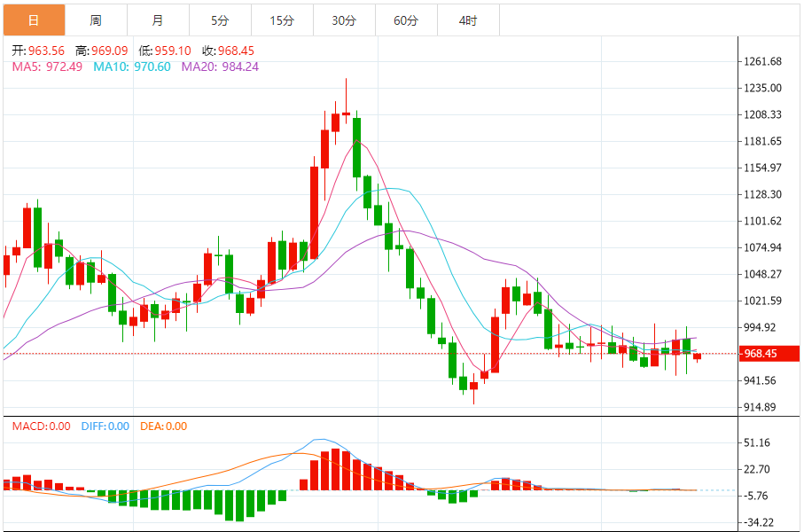Click the DEA:0.00 indicator label
The height and width of the screenshot is (532, 804).
tap(164, 426)
